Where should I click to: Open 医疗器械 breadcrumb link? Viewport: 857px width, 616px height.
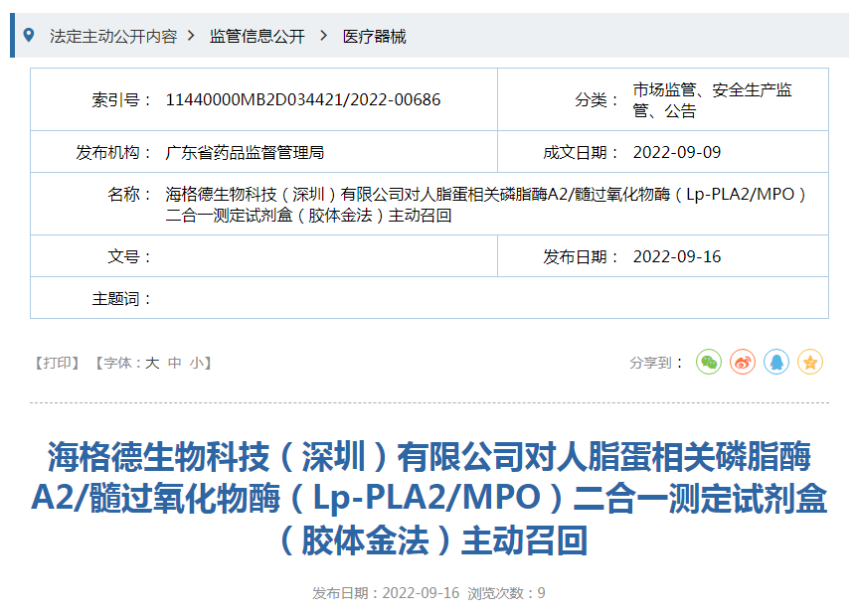click(x=375, y=36)
